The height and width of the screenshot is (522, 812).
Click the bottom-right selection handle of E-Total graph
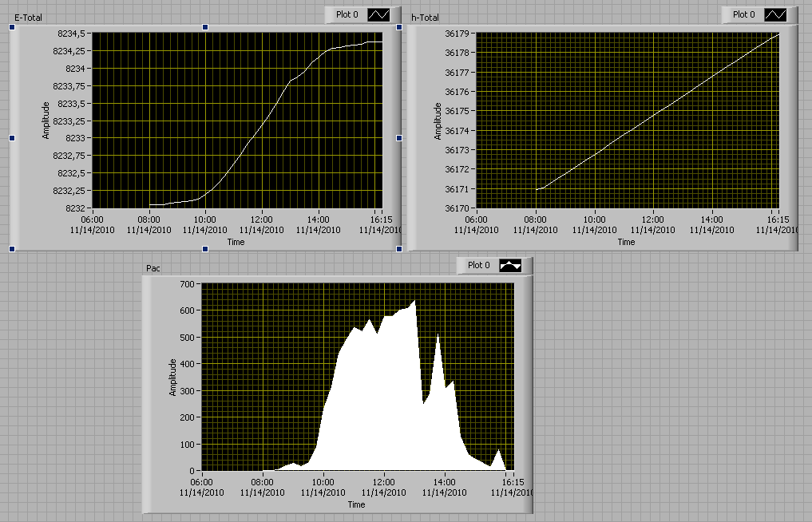click(399, 249)
